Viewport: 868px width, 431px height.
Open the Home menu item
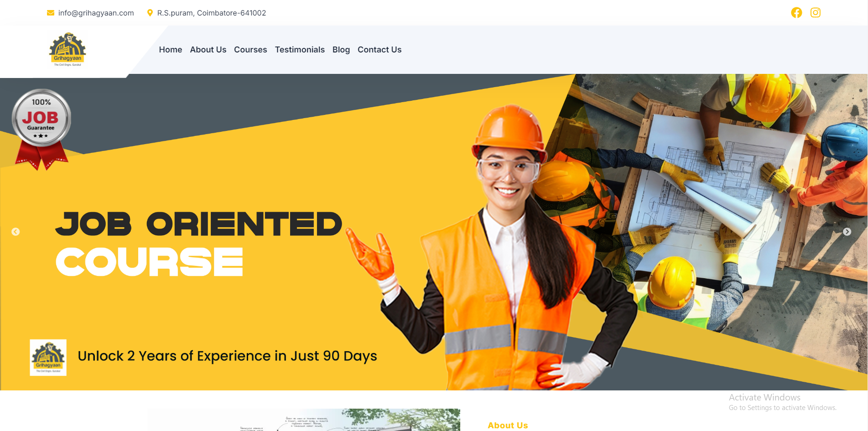171,50
